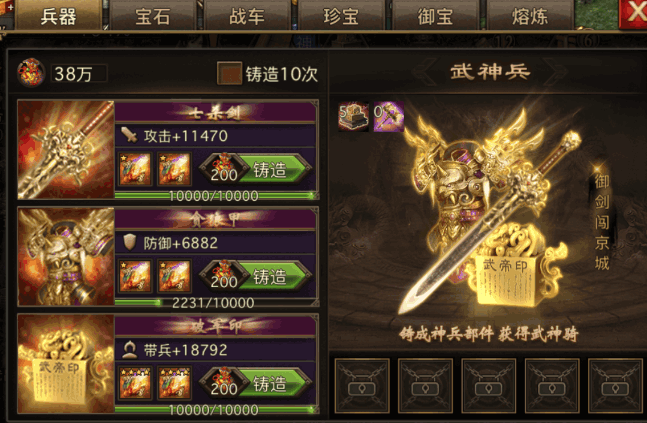Click the purple hammer material icon
This screenshot has width=647, height=423.
[x=389, y=117]
